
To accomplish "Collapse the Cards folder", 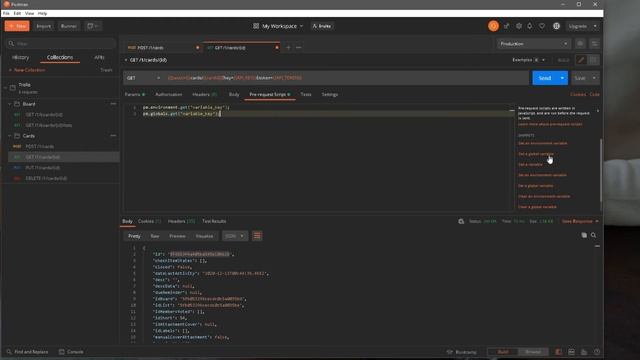I will tap(10, 136).
